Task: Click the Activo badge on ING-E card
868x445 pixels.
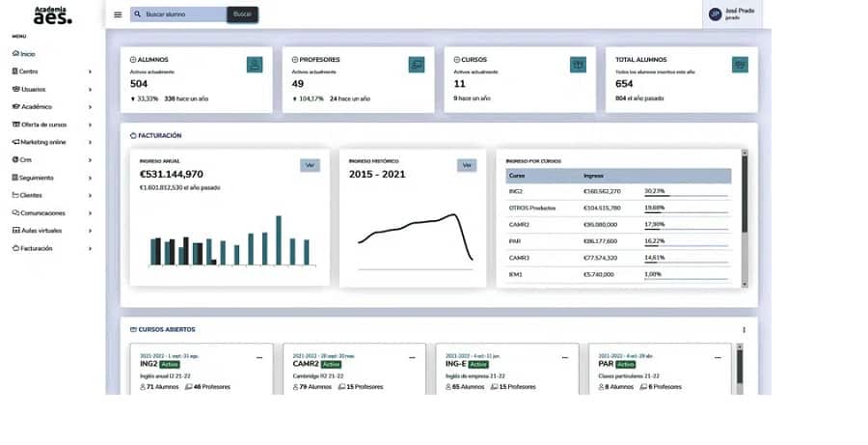Action: (x=478, y=365)
